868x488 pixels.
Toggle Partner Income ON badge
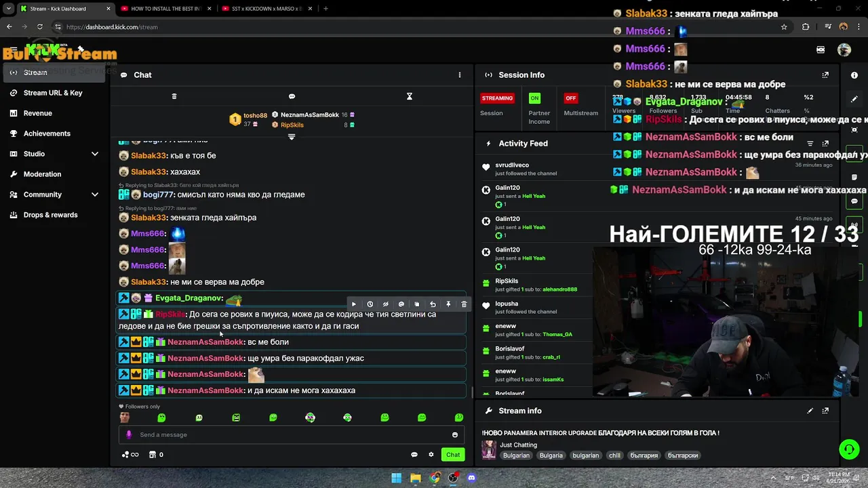535,98
